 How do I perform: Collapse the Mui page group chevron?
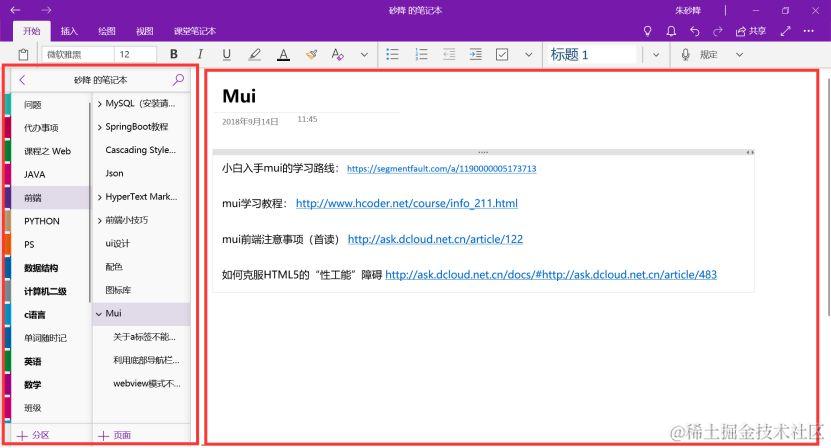click(x=99, y=314)
